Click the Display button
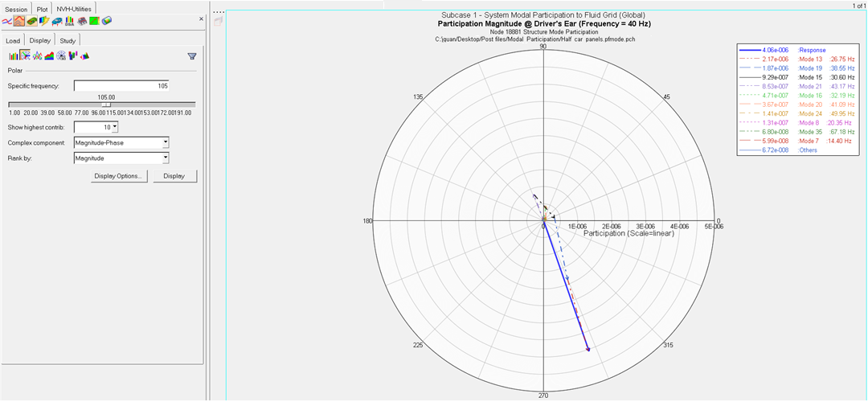 (175, 176)
